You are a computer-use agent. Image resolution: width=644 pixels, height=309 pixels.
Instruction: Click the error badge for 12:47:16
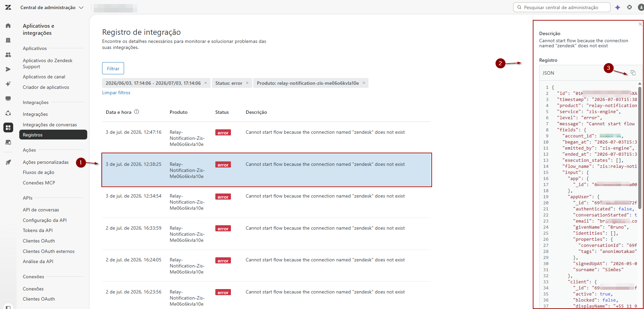coord(223,133)
